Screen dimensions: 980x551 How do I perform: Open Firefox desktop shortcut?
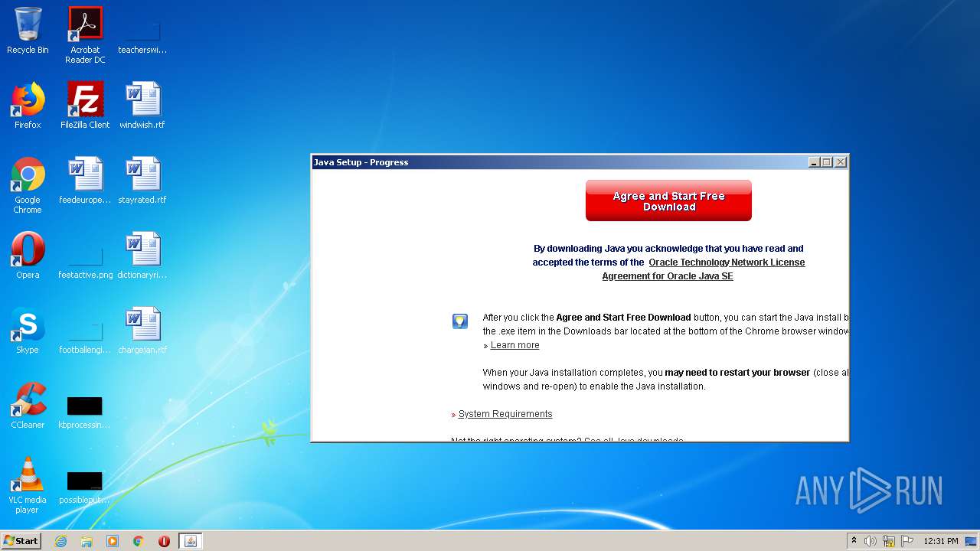click(x=28, y=106)
